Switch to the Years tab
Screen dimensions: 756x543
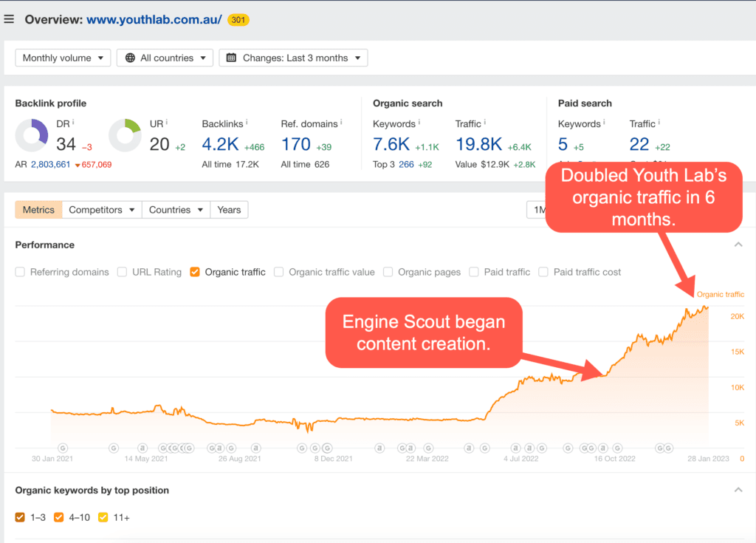229,210
